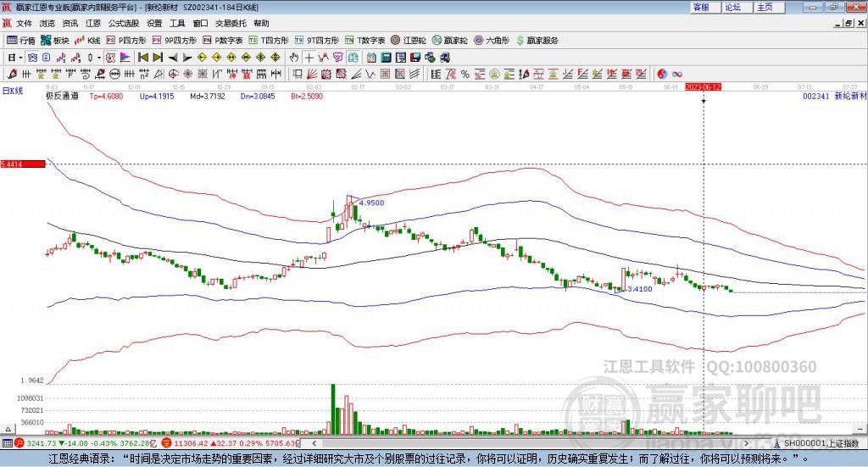
Task: Open the P数字表 tool
Action: click(223, 41)
